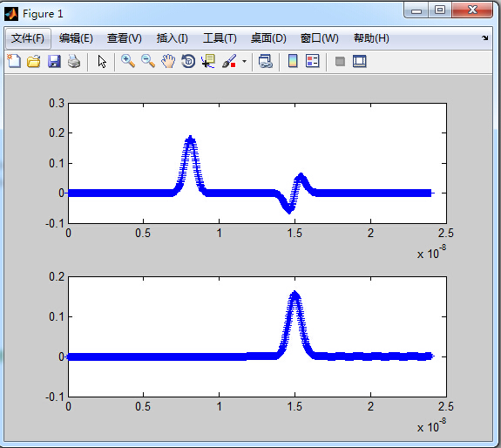
Task: Click the Link Plot icon
Action: tap(266, 61)
